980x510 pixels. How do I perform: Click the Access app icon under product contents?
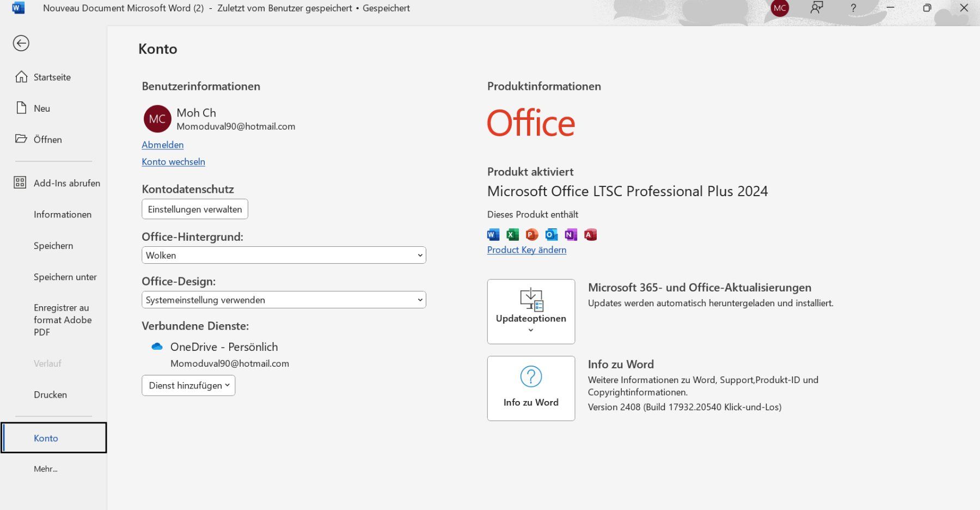click(590, 235)
